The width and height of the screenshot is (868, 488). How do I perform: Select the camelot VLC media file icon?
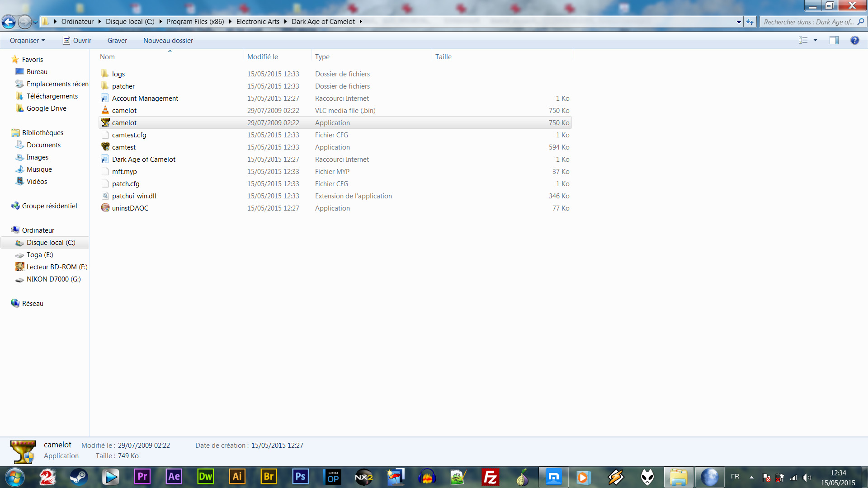(105, 110)
